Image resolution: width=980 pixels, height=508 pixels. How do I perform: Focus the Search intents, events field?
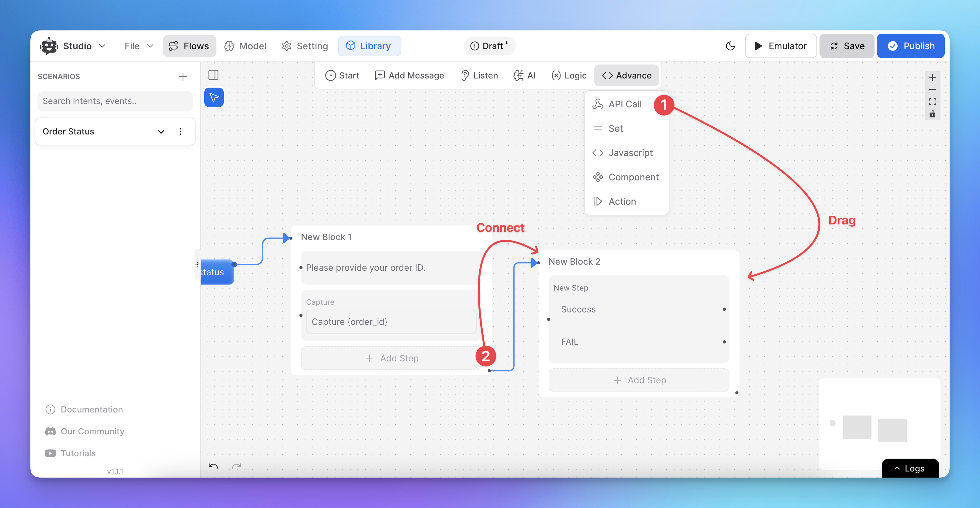[x=115, y=101]
